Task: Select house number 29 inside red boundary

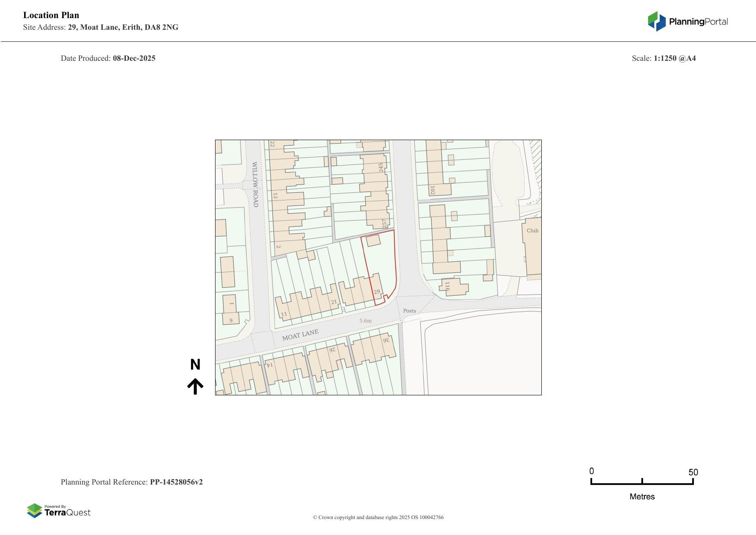Action: (x=377, y=292)
